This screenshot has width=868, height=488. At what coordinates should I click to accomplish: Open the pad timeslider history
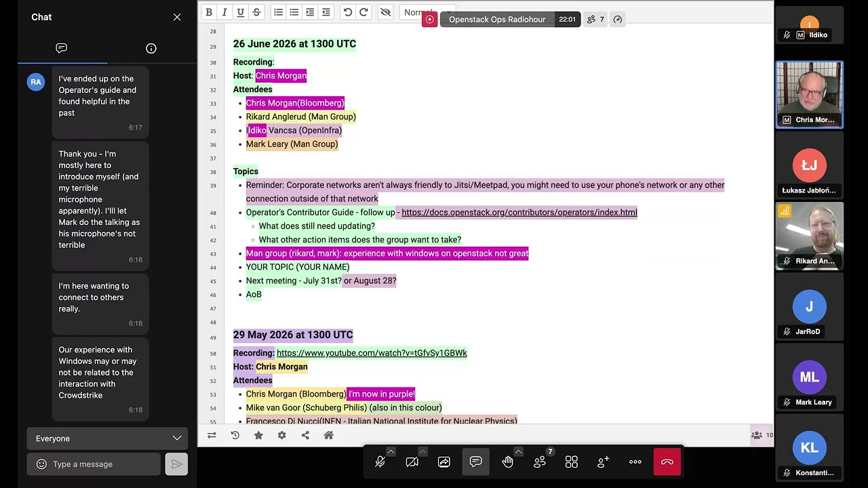235,435
